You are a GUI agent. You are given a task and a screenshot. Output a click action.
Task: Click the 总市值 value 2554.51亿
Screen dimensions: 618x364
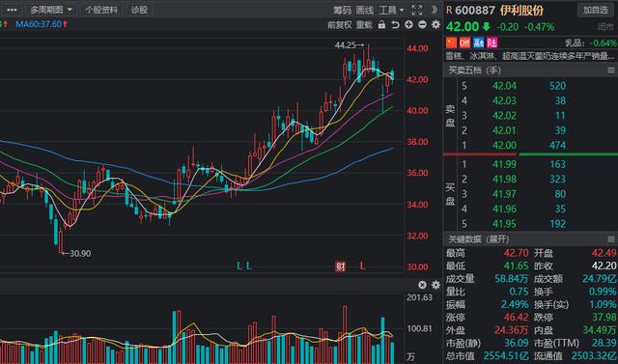[x=506, y=355]
